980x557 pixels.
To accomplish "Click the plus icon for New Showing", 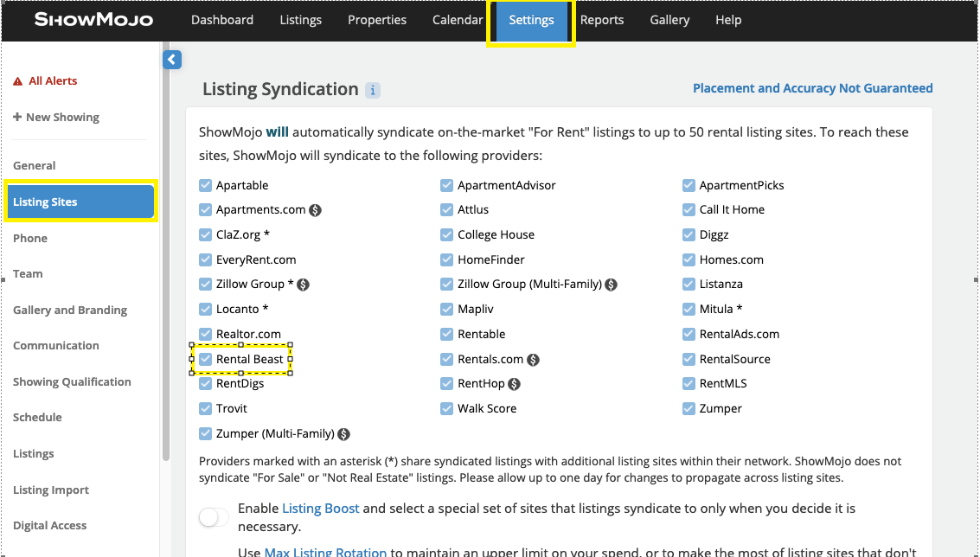I will [x=16, y=116].
